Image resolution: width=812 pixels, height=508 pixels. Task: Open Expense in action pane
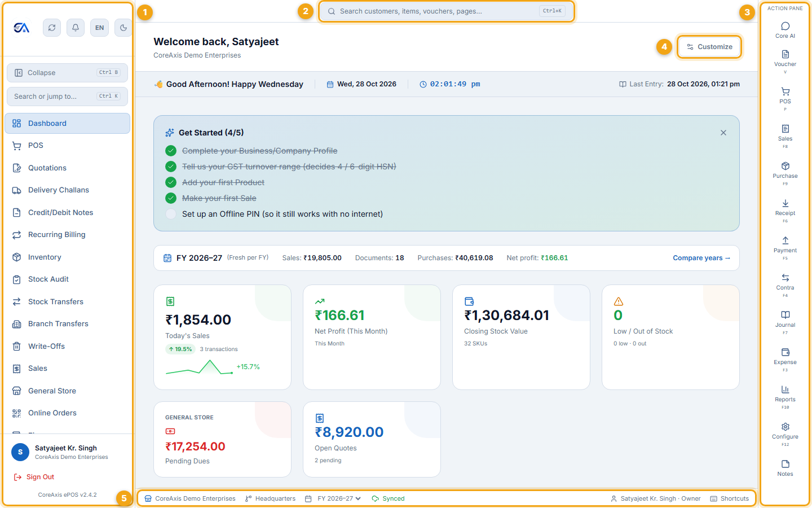click(x=785, y=360)
